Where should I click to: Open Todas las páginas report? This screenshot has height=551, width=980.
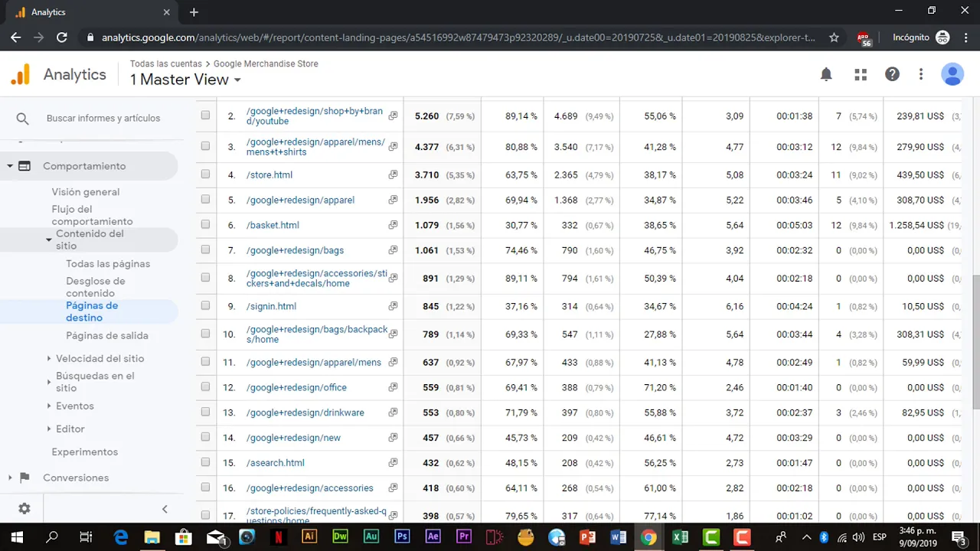tap(108, 264)
